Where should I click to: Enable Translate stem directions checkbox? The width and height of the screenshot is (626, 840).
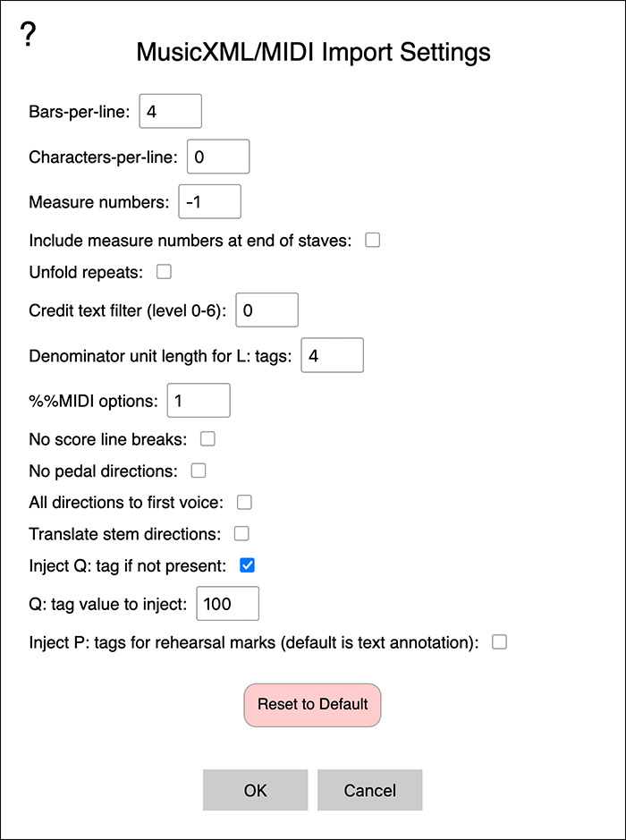tap(241, 533)
